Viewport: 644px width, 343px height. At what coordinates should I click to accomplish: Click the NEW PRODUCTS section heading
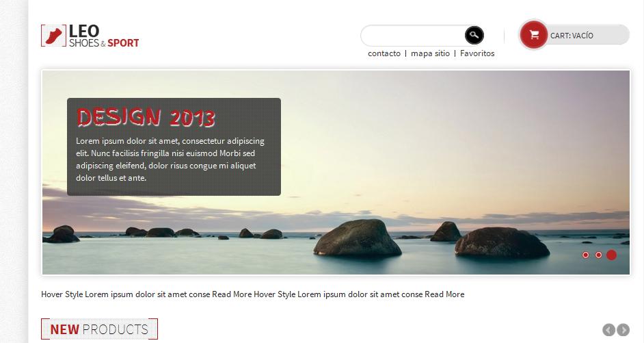(x=99, y=329)
